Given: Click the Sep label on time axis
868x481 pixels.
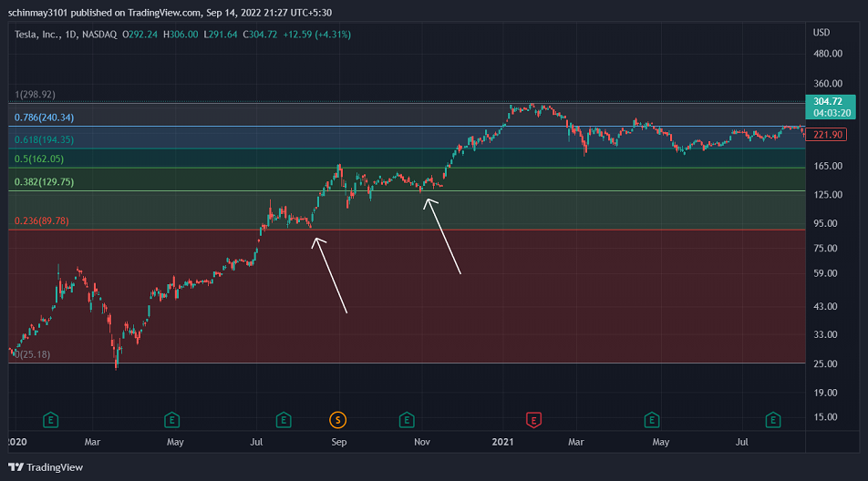Looking at the screenshot, I should 339,442.
